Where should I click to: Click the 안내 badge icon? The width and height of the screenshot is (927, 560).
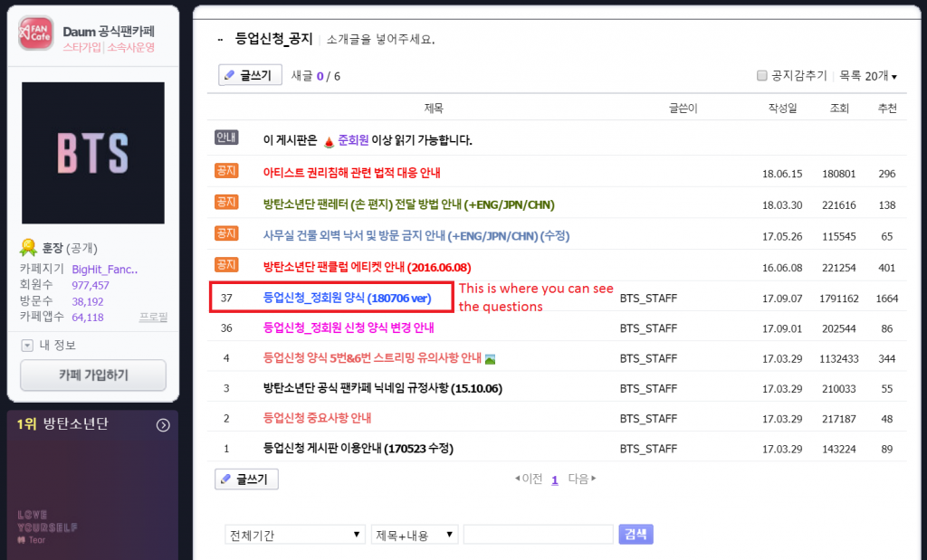click(226, 138)
